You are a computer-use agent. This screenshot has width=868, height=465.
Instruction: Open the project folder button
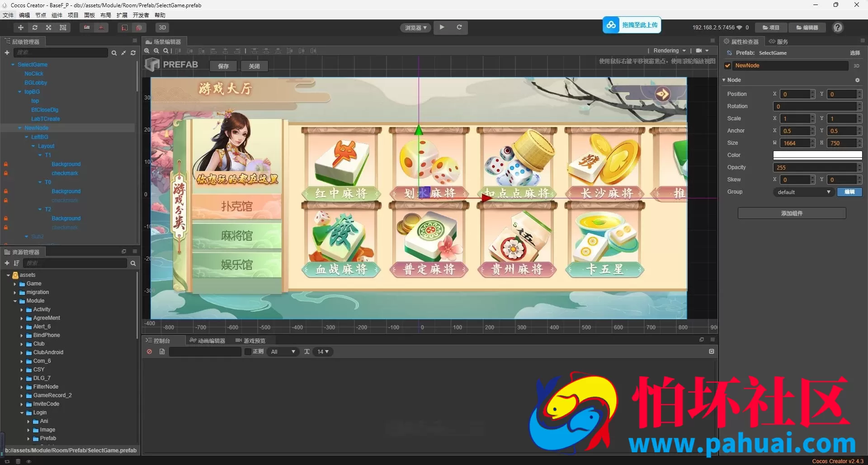tap(771, 28)
